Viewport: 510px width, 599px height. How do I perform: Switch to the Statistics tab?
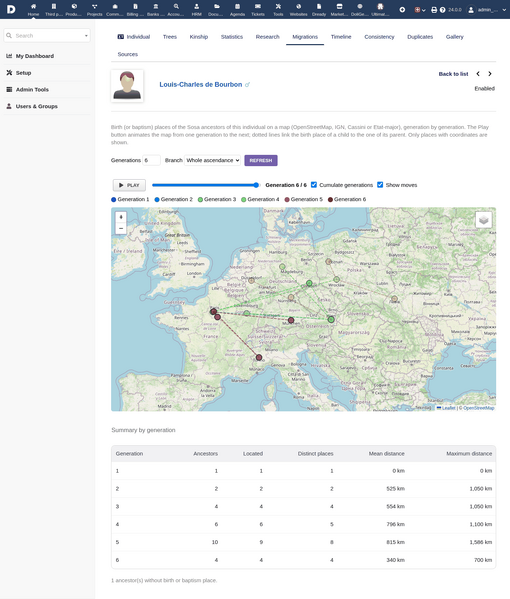click(232, 37)
